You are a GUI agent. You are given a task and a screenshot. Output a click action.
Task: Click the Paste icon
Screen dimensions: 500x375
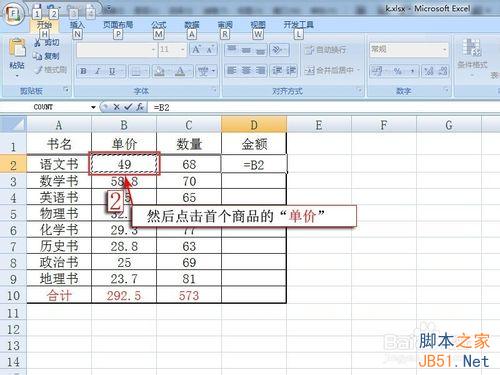[17, 48]
